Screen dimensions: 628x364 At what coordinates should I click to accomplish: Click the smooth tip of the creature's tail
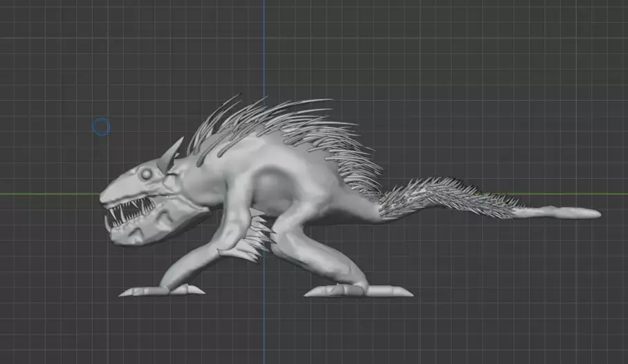[559, 213]
